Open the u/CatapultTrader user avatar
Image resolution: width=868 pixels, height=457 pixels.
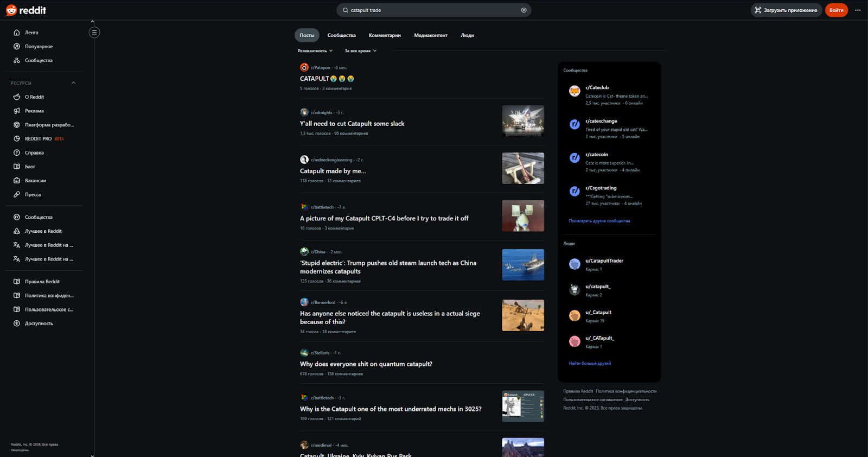(575, 264)
